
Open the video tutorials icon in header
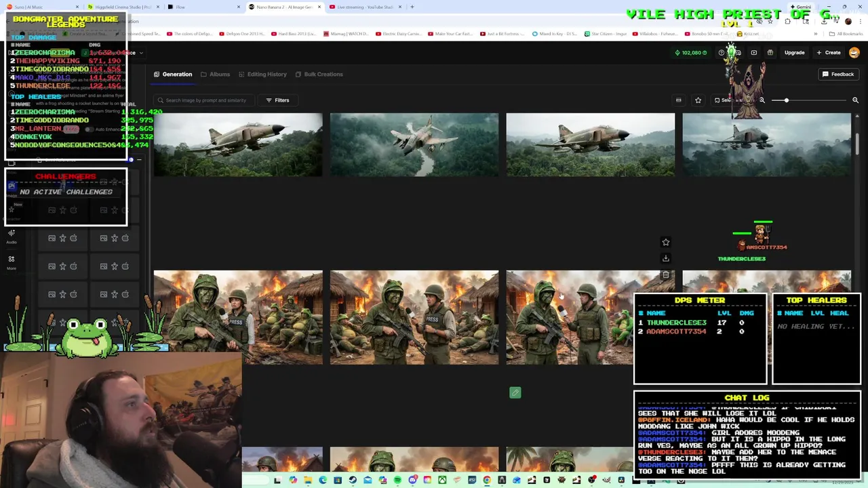point(753,52)
